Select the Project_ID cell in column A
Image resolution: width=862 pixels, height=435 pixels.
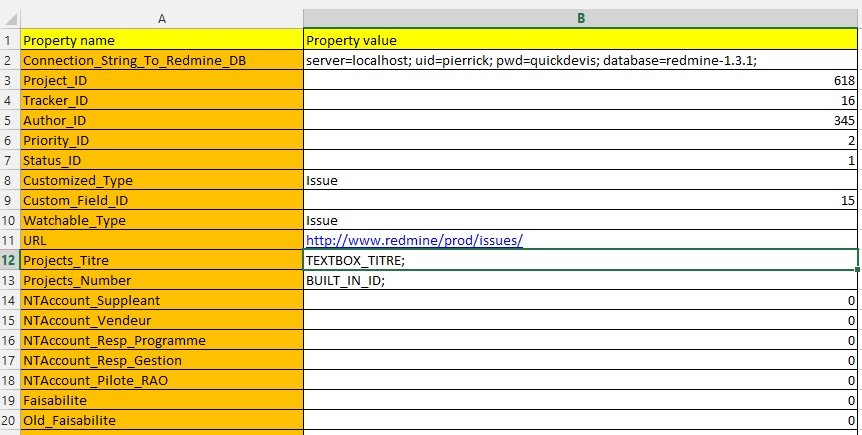point(161,81)
